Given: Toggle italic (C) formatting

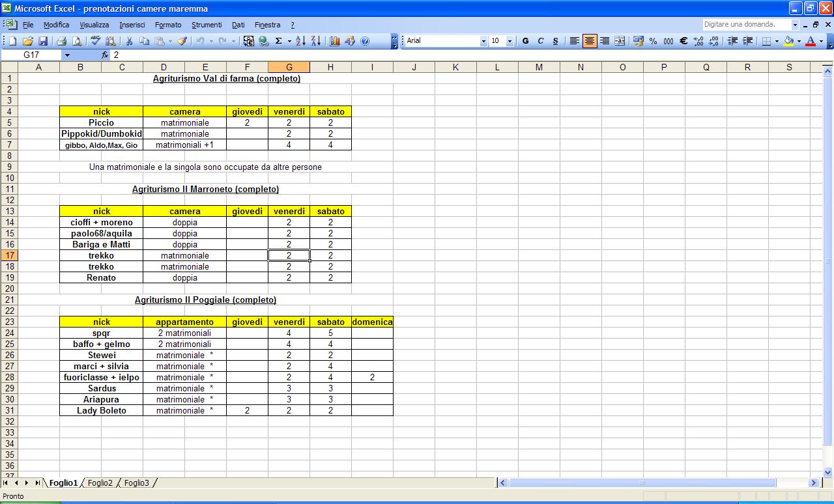Looking at the screenshot, I should tap(540, 41).
